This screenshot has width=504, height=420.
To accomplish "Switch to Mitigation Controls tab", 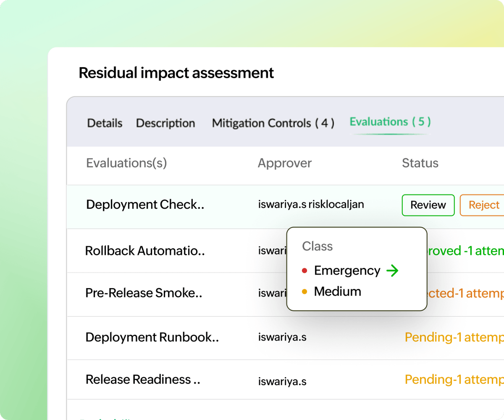I will pos(273,123).
